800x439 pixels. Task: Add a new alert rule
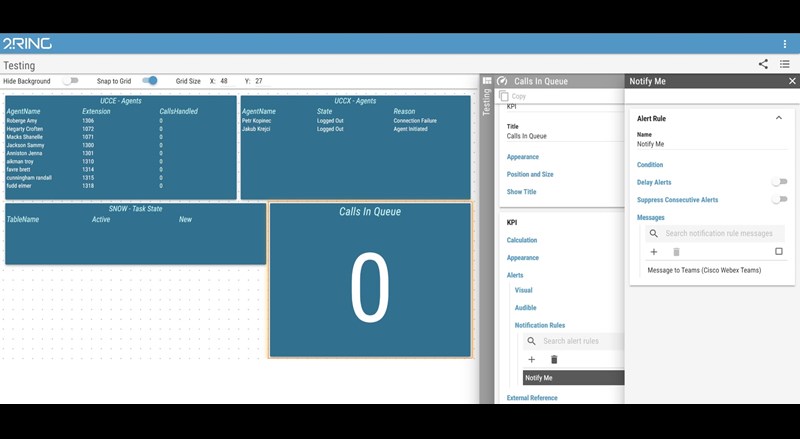coord(531,359)
